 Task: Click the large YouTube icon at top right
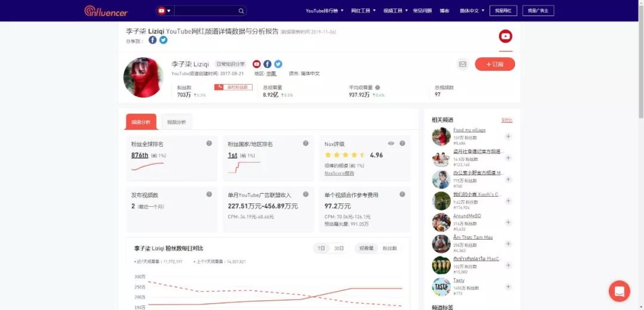click(506, 36)
